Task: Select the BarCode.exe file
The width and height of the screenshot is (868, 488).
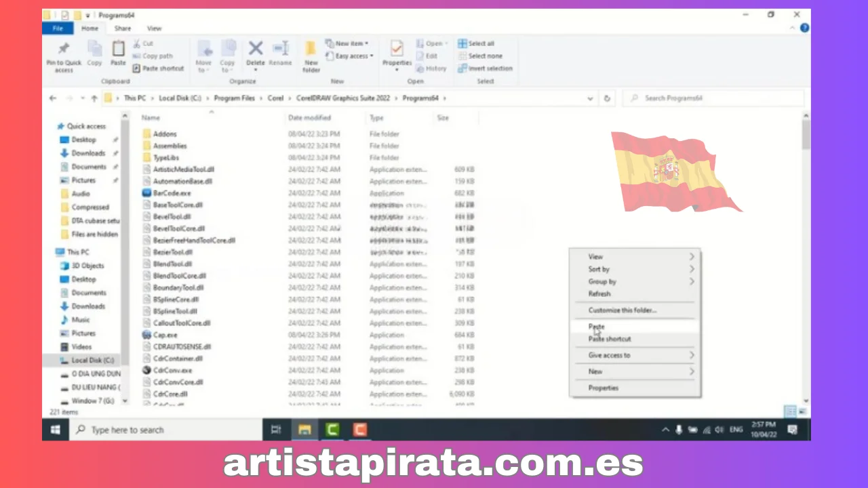Action: [172, 193]
